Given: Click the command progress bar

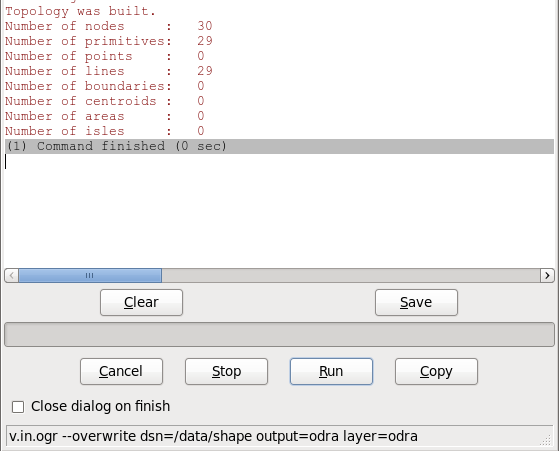Looking at the screenshot, I should 280,334.
